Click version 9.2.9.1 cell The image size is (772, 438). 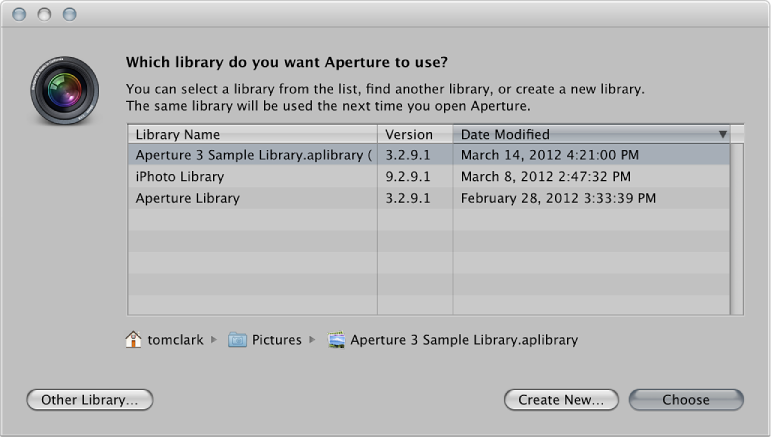pyautogui.click(x=408, y=176)
